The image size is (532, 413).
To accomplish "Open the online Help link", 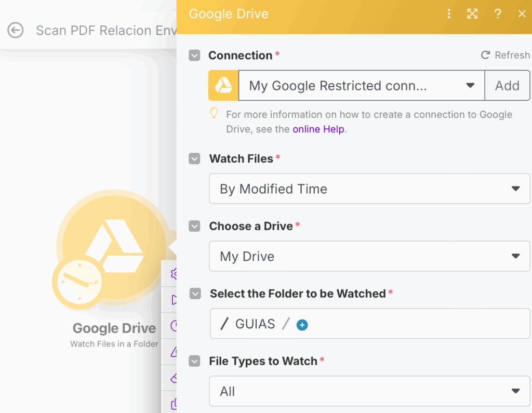I will tap(318, 129).
